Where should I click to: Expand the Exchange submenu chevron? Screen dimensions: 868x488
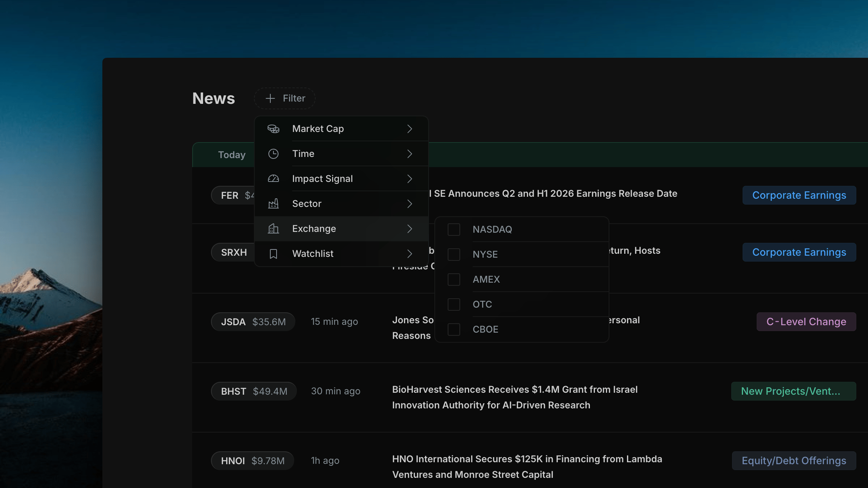tap(409, 229)
